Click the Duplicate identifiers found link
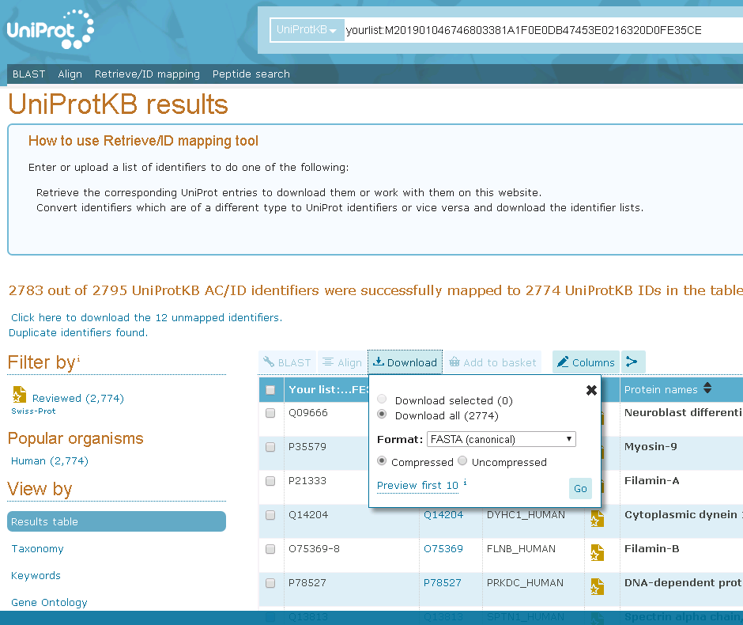 tap(78, 333)
